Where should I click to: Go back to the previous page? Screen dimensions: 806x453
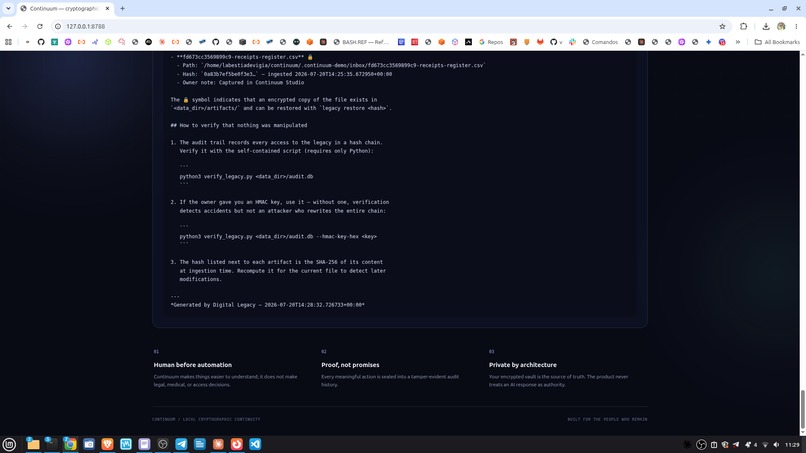pyautogui.click(x=10, y=26)
